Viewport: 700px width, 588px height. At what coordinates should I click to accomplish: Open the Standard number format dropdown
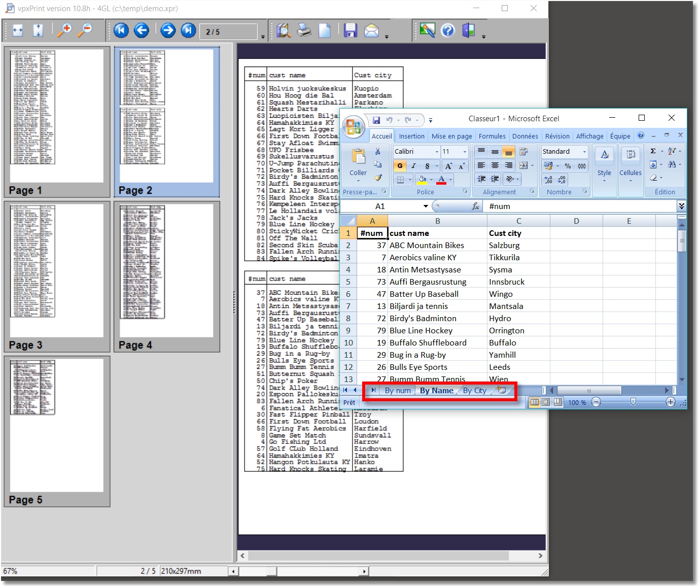[584, 152]
